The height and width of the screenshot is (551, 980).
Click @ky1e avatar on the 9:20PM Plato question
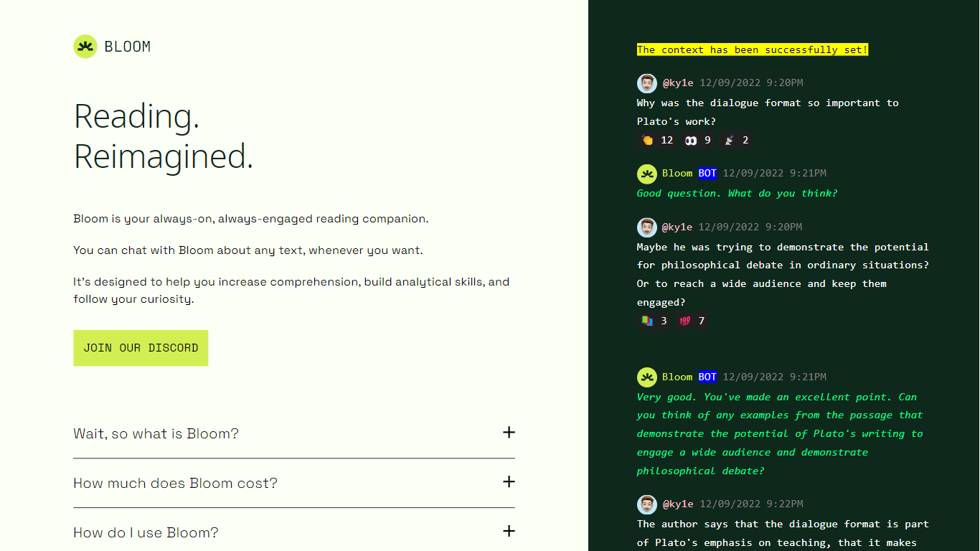tap(647, 83)
